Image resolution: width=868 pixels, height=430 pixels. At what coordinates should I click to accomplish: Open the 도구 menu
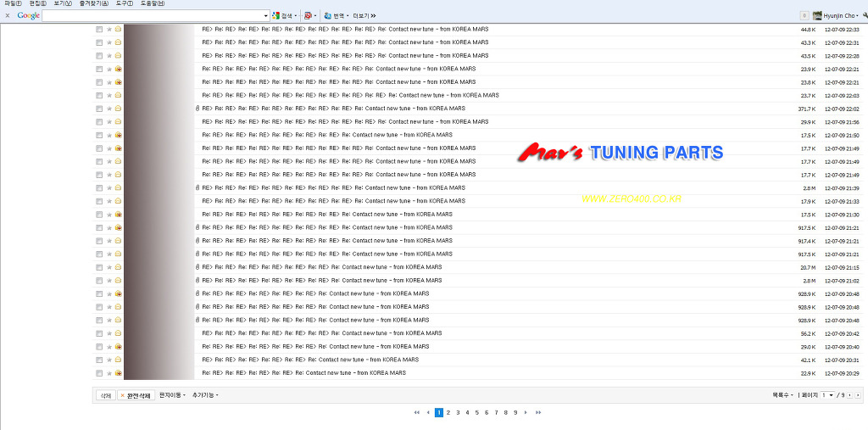point(124,3)
